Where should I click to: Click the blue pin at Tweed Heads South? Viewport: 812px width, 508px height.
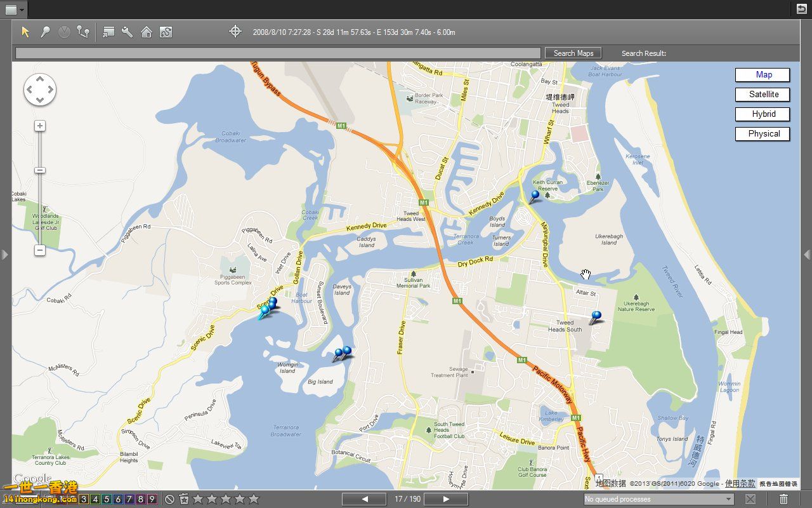pos(595,317)
